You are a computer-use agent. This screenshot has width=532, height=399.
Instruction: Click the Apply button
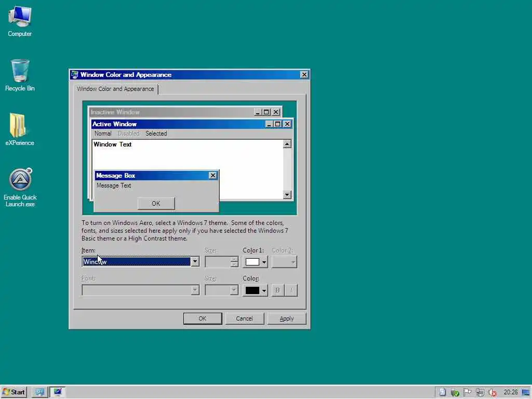[x=287, y=318]
